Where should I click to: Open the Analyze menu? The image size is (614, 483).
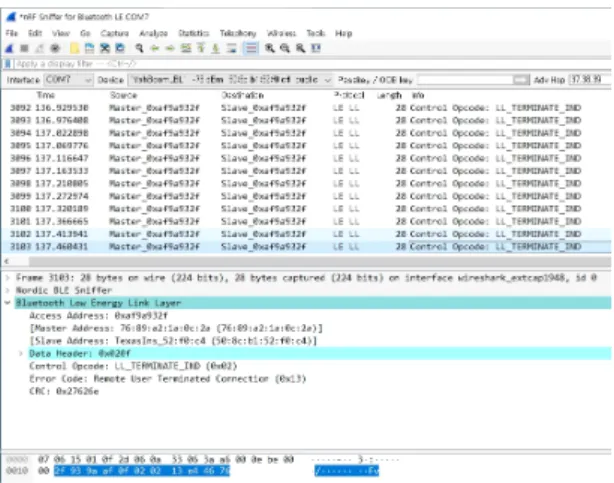tap(154, 33)
